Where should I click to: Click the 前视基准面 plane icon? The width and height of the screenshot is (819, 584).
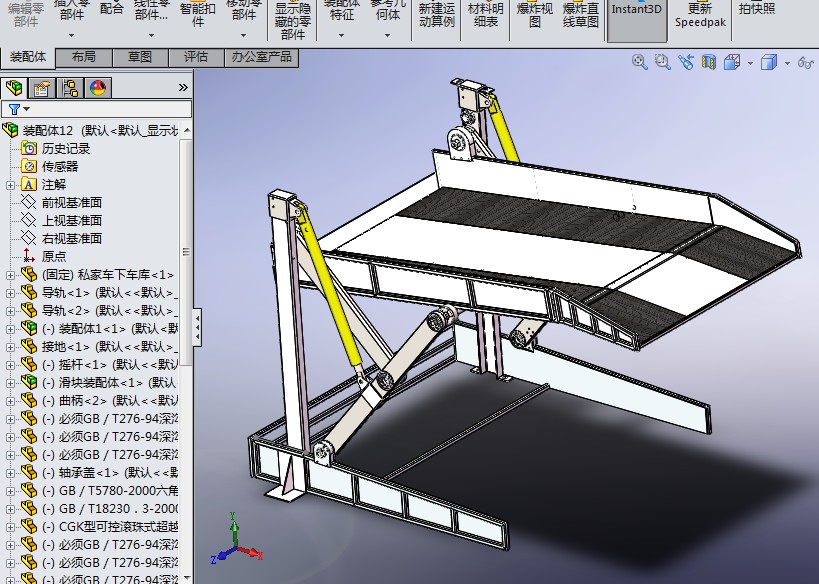point(29,202)
